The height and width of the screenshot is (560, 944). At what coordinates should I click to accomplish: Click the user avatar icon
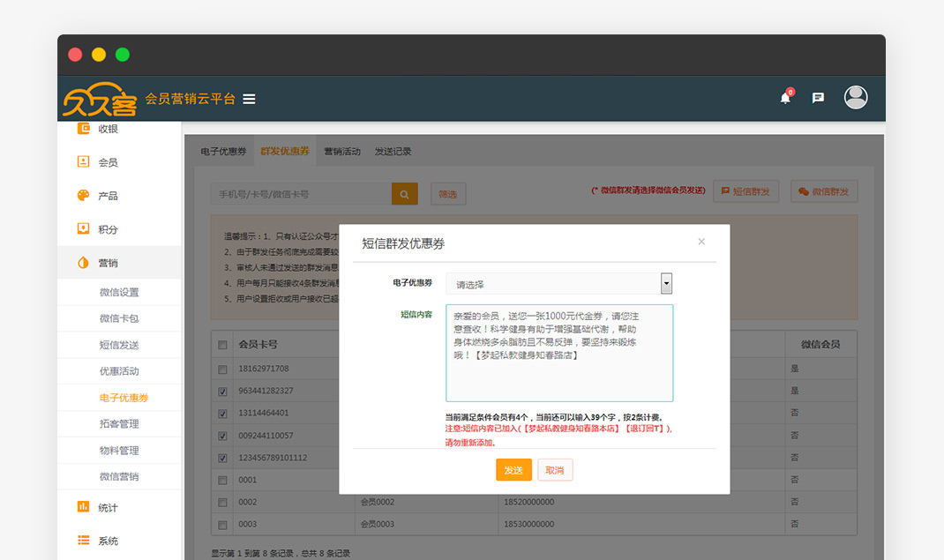point(855,98)
